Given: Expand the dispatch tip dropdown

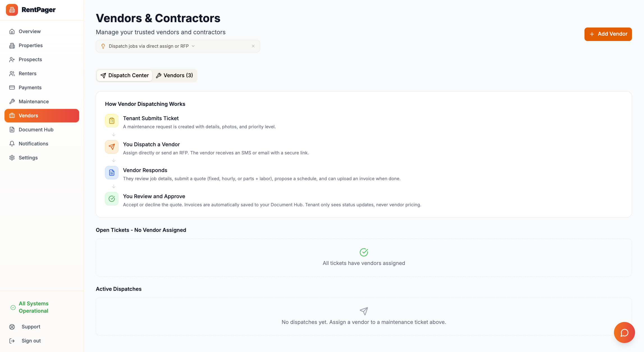Looking at the screenshot, I should (x=193, y=46).
